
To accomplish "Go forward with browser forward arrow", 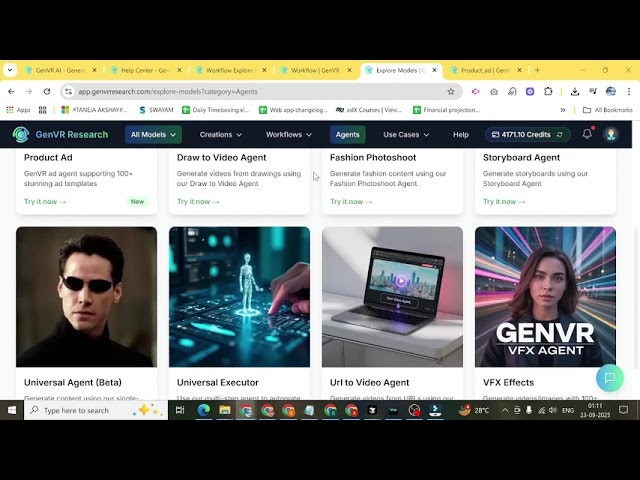I will [x=29, y=91].
